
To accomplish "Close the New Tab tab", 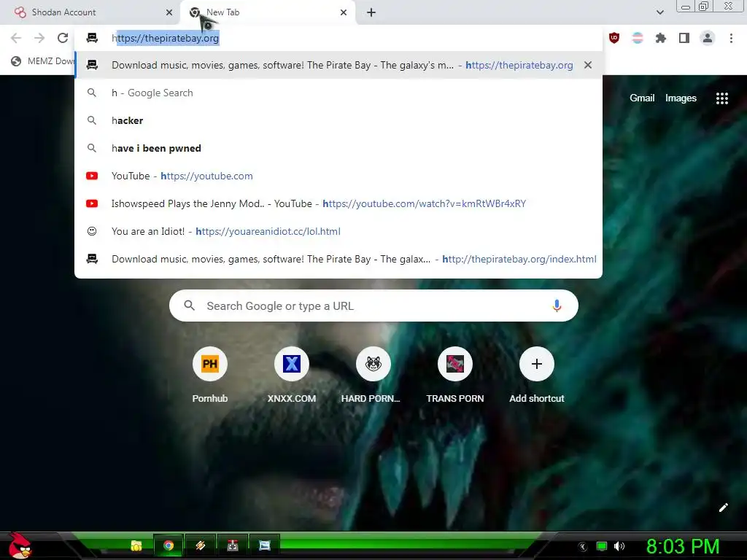I will (344, 12).
